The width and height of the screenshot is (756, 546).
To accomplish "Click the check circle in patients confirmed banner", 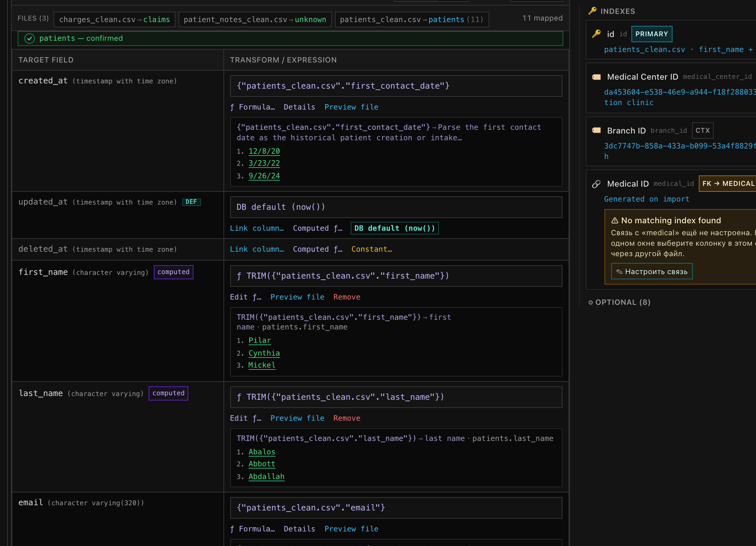I will (30, 39).
